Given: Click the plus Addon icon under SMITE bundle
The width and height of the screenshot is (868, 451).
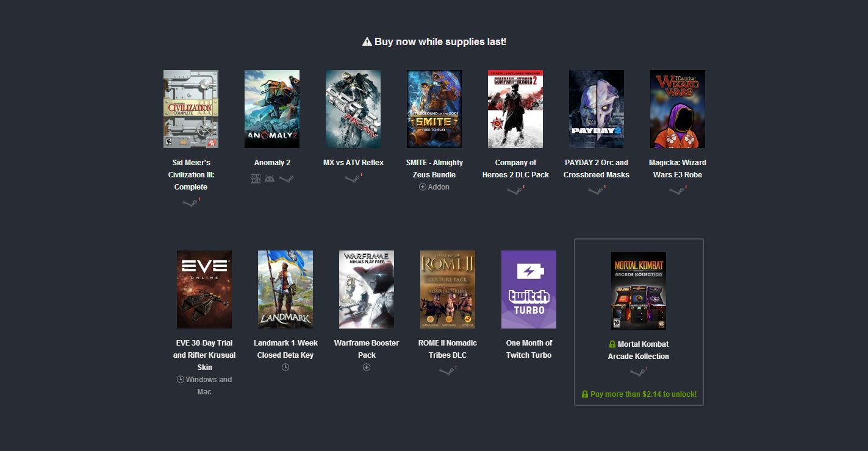Looking at the screenshot, I should point(422,187).
